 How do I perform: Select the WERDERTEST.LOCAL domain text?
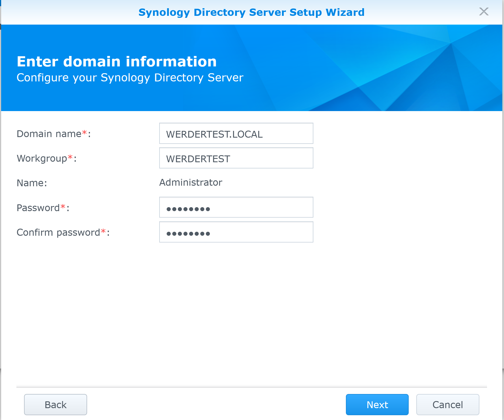coord(214,134)
